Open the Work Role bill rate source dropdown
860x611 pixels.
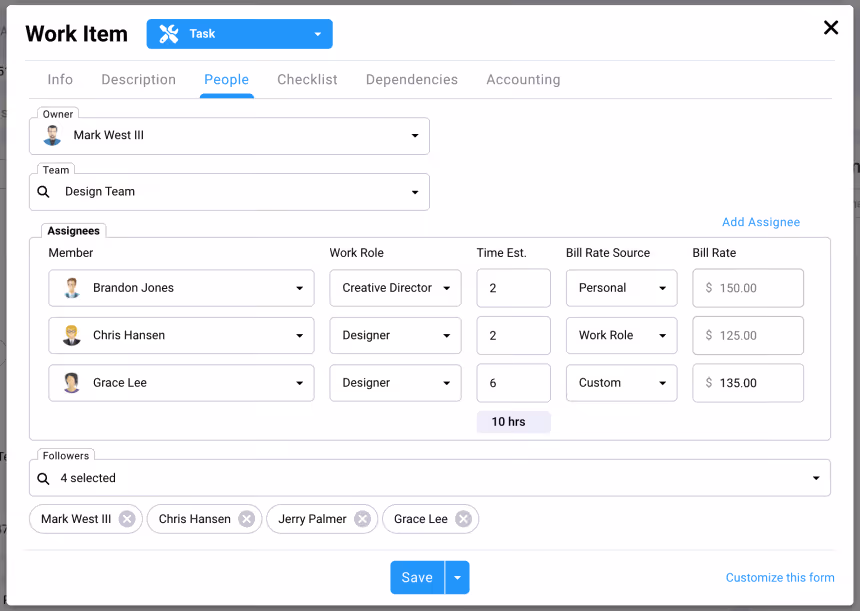621,335
